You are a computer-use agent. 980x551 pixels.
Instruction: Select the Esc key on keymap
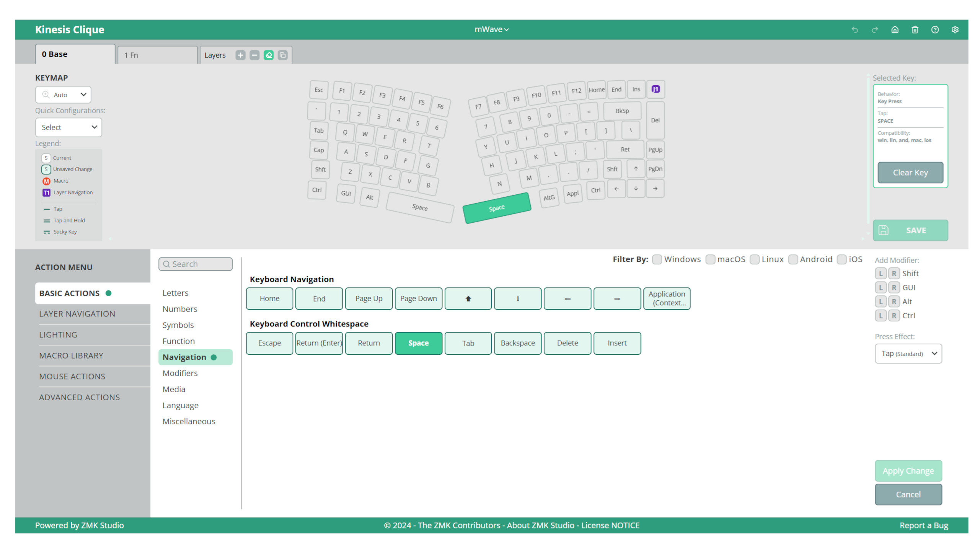coord(318,90)
